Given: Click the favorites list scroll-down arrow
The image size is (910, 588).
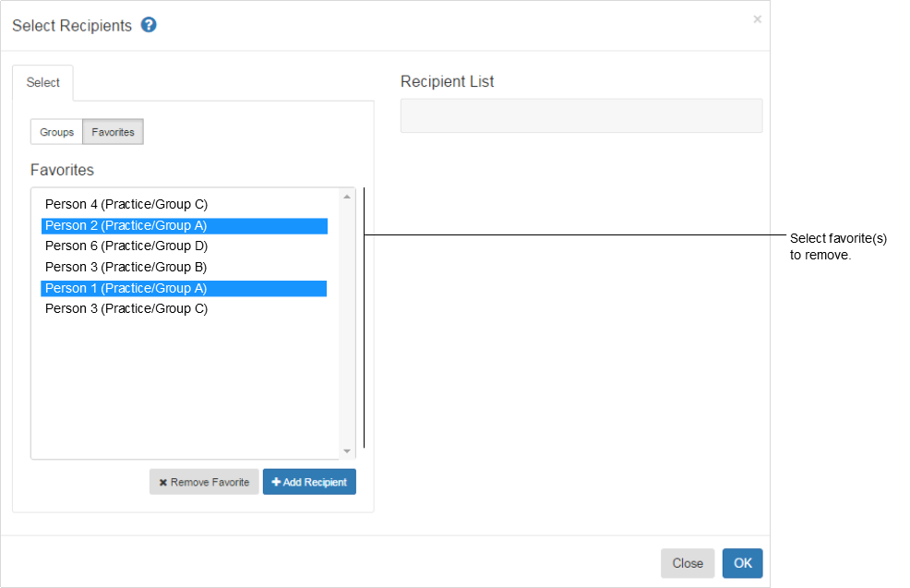Looking at the screenshot, I should click(x=347, y=450).
